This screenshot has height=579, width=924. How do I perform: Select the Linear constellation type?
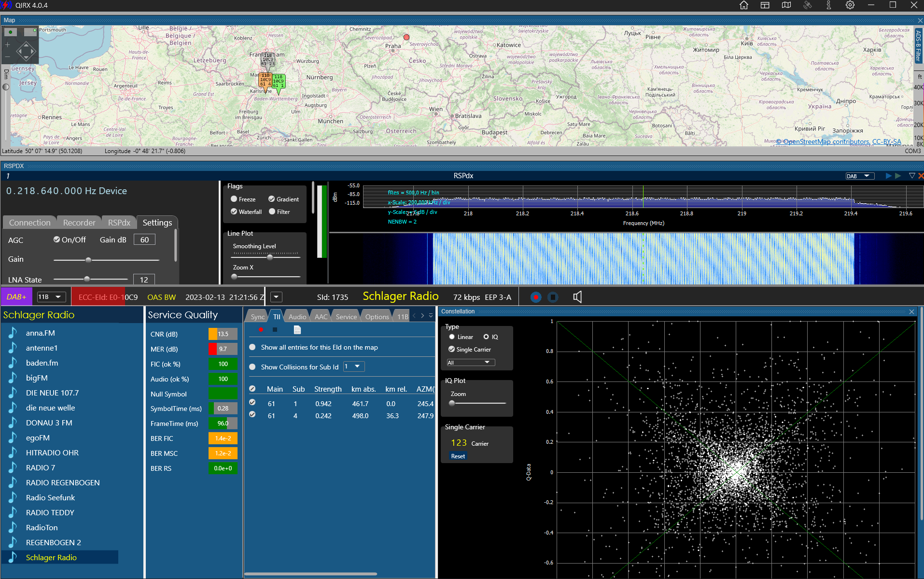click(452, 337)
